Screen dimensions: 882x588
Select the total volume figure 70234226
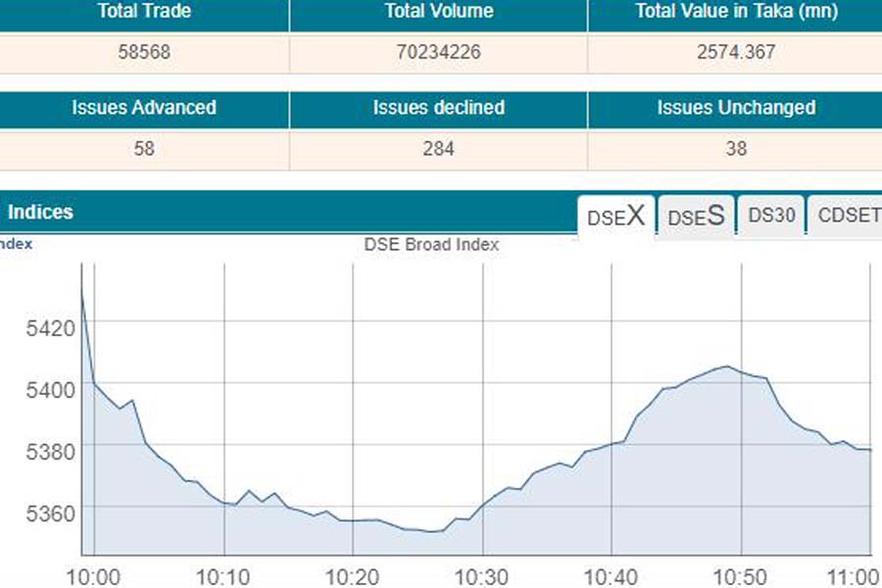[438, 53]
